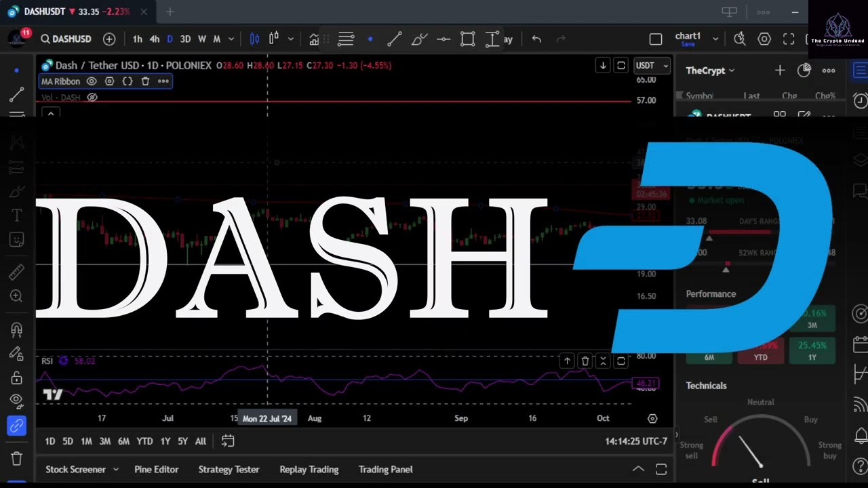The height and width of the screenshot is (488, 868).
Task: Move main pane down arrow
Action: [603, 66]
